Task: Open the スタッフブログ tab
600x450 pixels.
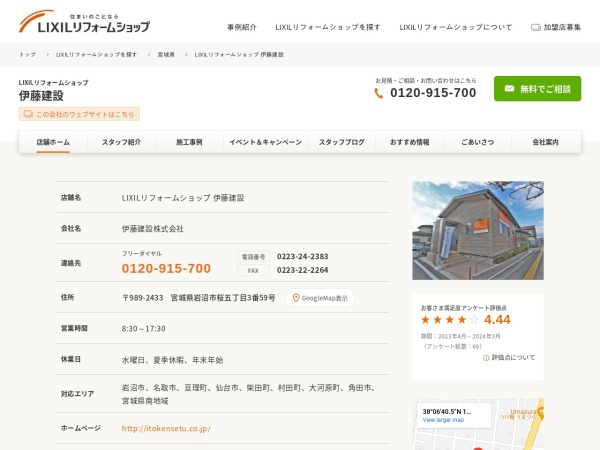Action: pos(342,142)
